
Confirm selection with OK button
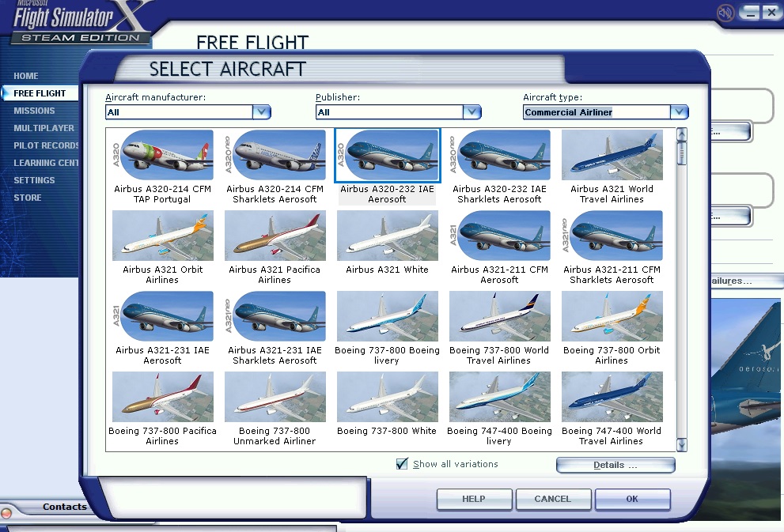coord(632,499)
